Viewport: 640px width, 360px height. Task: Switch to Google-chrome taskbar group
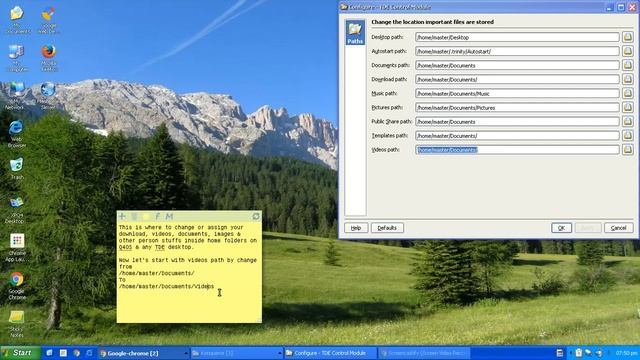[x=143, y=353]
